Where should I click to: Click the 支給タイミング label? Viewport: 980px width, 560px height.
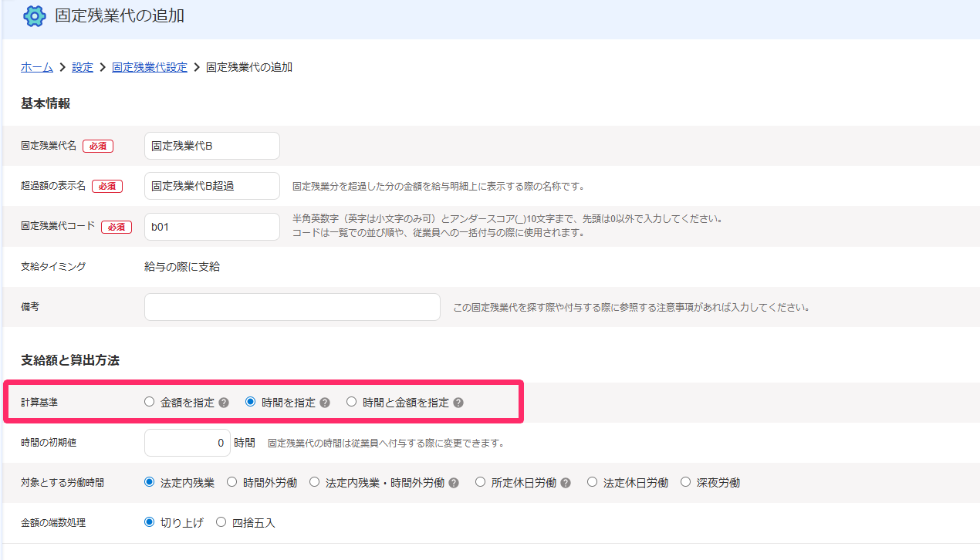click(53, 267)
